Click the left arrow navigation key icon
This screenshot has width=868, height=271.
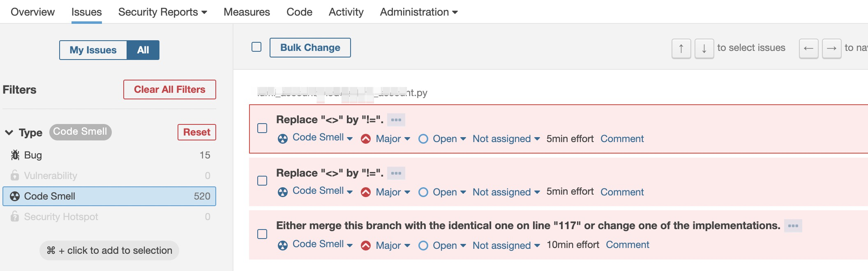(808, 49)
